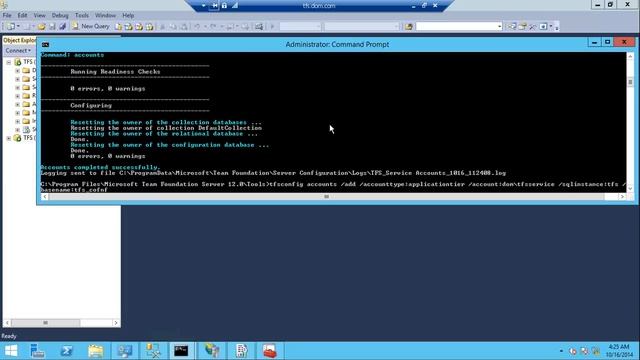
Task: Show hidden system tray icons arrow
Action: pos(561,351)
